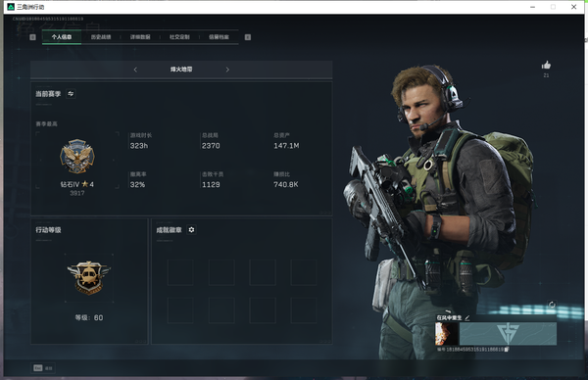Open achievement badge settings gear
Screen dimensions: 588x380
pyautogui.click(x=191, y=230)
